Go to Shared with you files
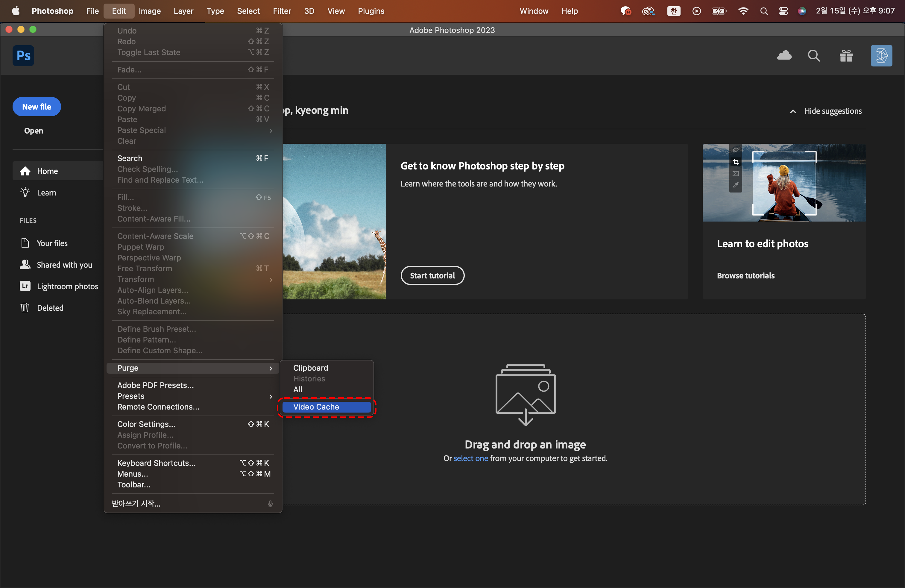Viewport: 905px width, 588px height. pos(64,265)
